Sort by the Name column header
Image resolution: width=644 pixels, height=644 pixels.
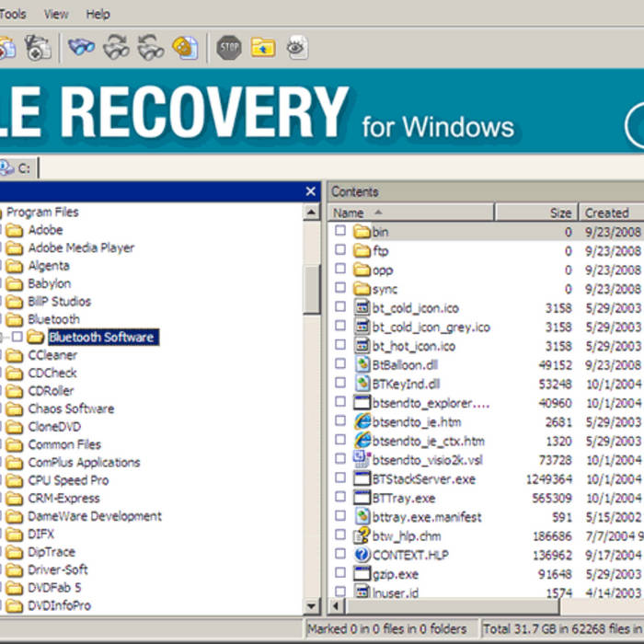pyautogui.click(x=411, y=213)
